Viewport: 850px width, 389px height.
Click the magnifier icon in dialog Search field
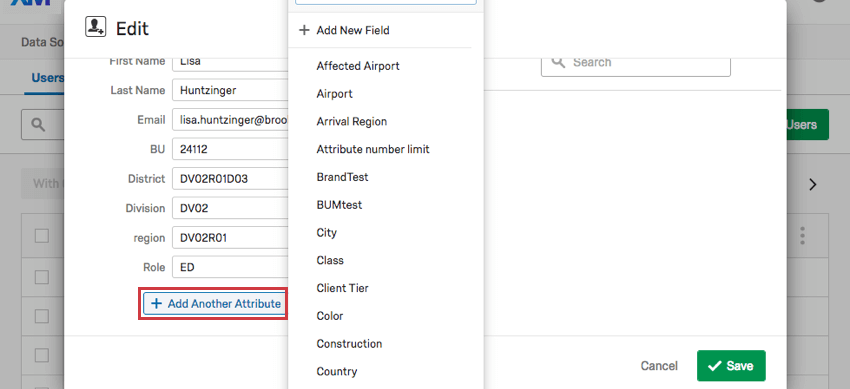click(x=558, y=62)
